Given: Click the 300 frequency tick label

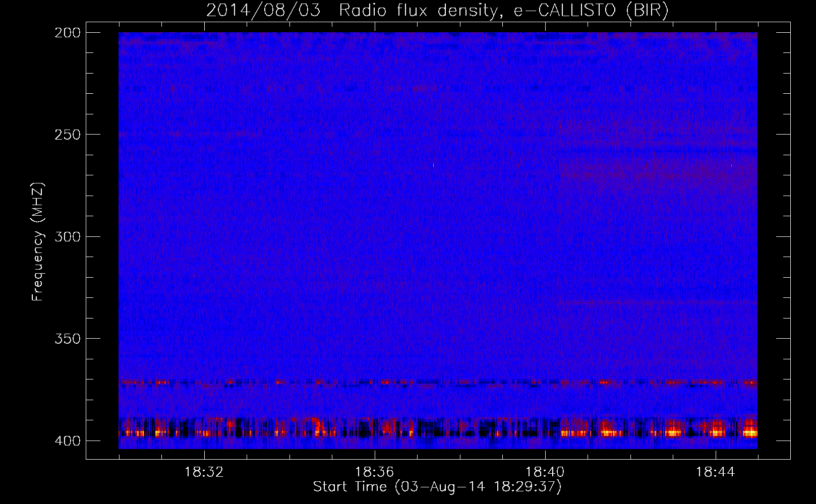Looking at the screenshot, I should click(68, 236).
